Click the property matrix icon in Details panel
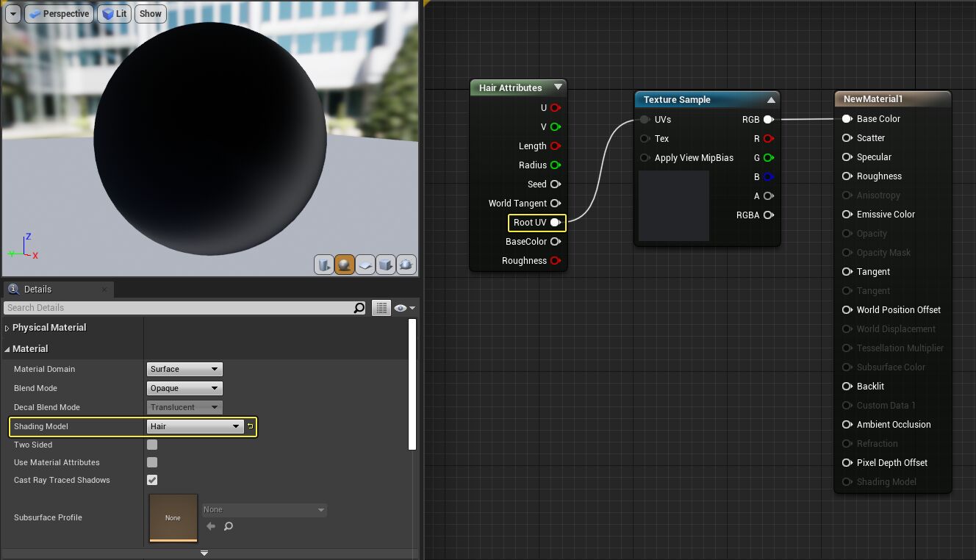The width and height of the screenshot is (976, 560). point(381,308)
